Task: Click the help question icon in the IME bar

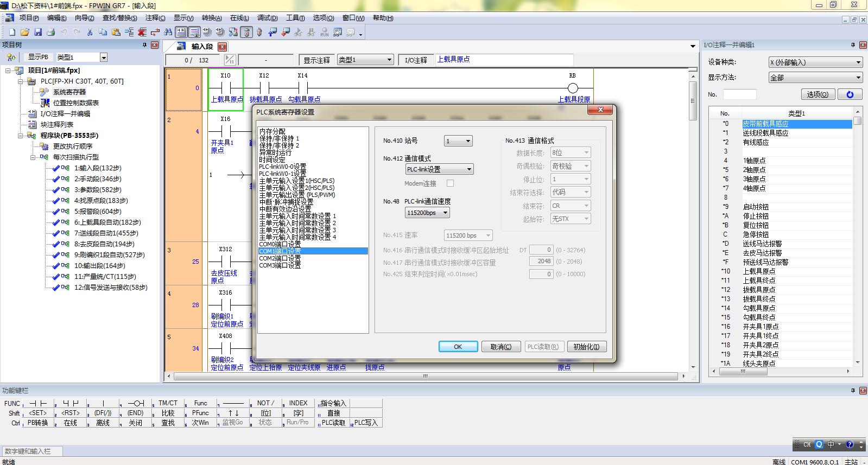Action: pos(850,444)
